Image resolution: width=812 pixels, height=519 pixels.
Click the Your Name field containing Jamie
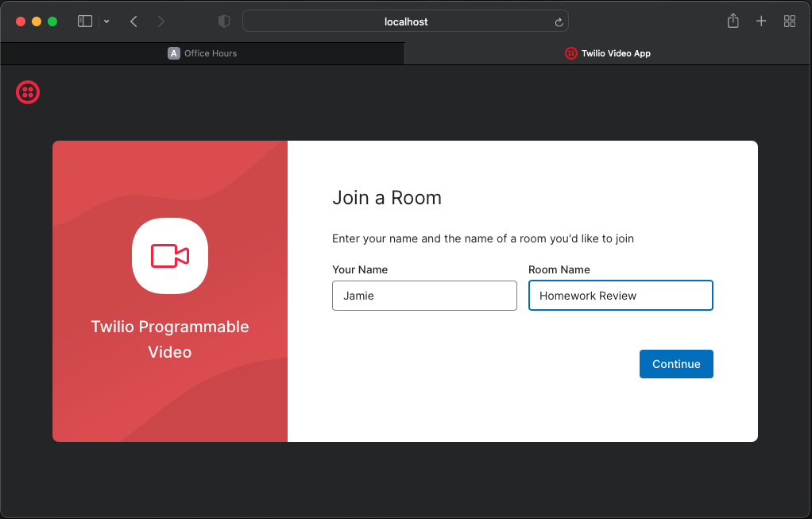click(424, 296)
